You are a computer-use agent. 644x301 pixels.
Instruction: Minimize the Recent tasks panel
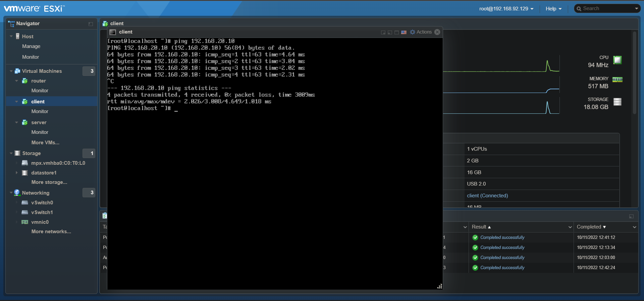click(631, 216)
